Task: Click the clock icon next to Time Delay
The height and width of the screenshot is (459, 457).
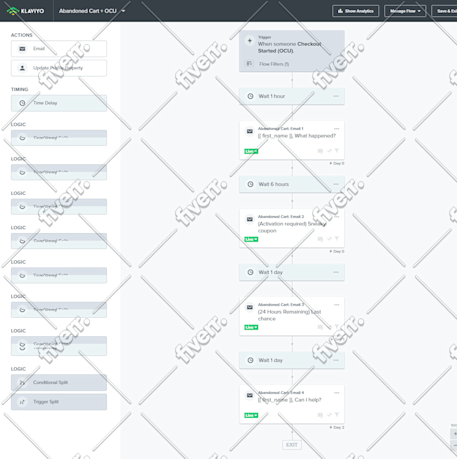Action: (22, 103)
